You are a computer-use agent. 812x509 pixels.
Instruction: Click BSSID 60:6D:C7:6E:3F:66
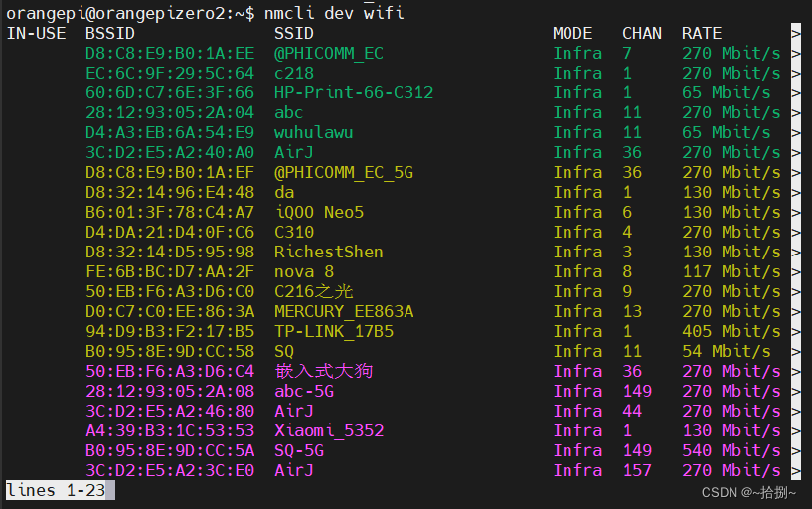[170, 93]
